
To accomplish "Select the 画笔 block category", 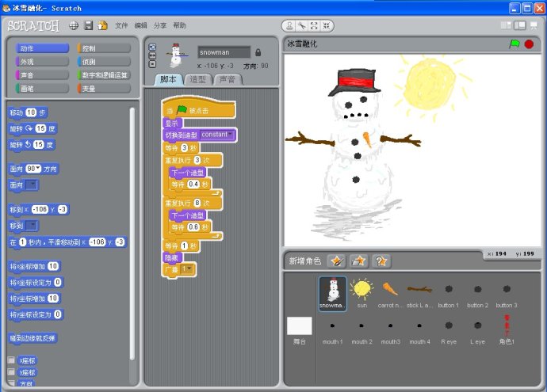I will (x=42, y=89).
